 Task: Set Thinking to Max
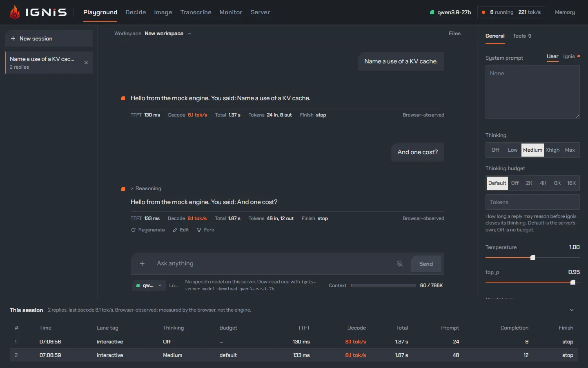pos(570,150)
